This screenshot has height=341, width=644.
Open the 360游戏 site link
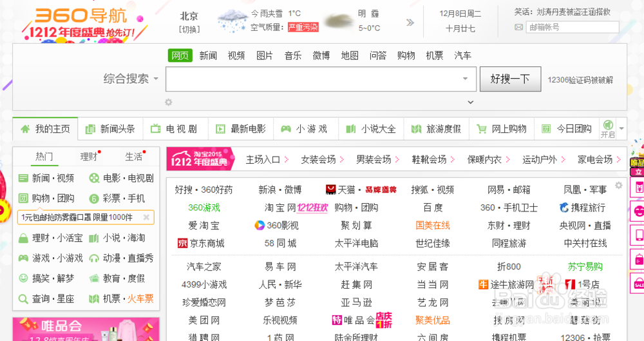click(x=204, y=208)
